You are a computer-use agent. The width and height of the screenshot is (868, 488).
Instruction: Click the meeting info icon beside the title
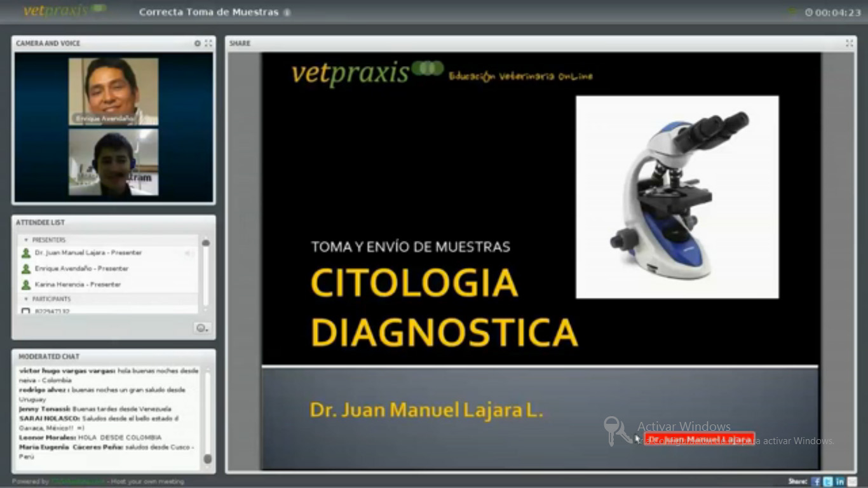point(287,13)
